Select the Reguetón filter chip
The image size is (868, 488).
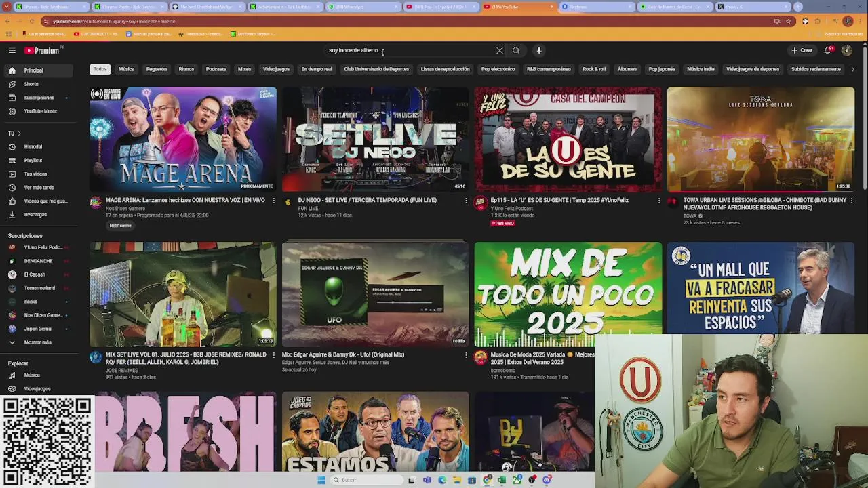tap(156, 69)
